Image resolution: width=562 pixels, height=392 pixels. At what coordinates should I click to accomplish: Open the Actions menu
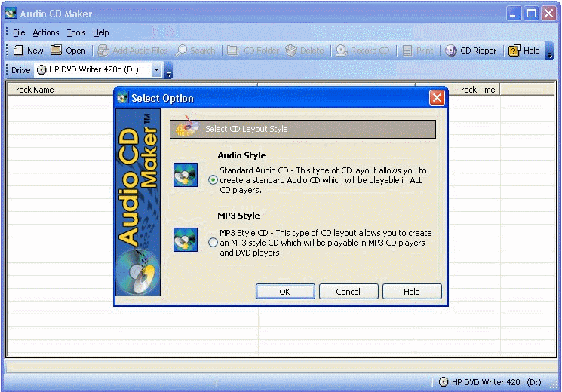(x=46, y=32)
